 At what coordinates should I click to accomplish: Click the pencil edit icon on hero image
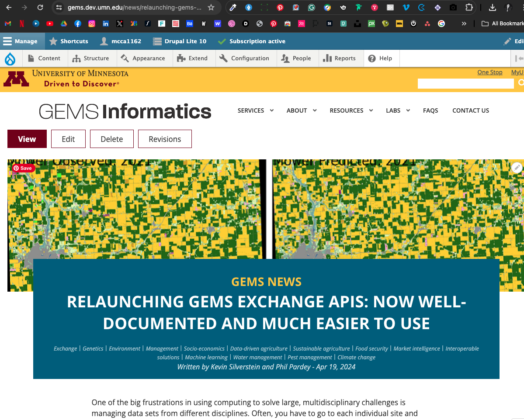tap(517, 168)
